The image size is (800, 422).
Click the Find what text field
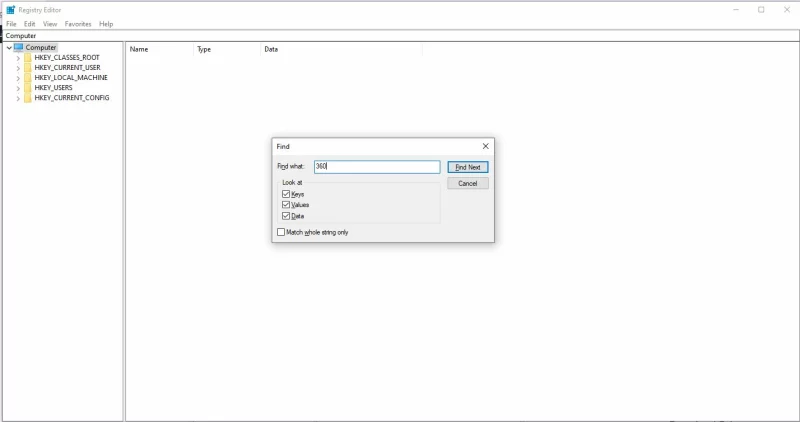pyautogui.click(x=376, y=167)
